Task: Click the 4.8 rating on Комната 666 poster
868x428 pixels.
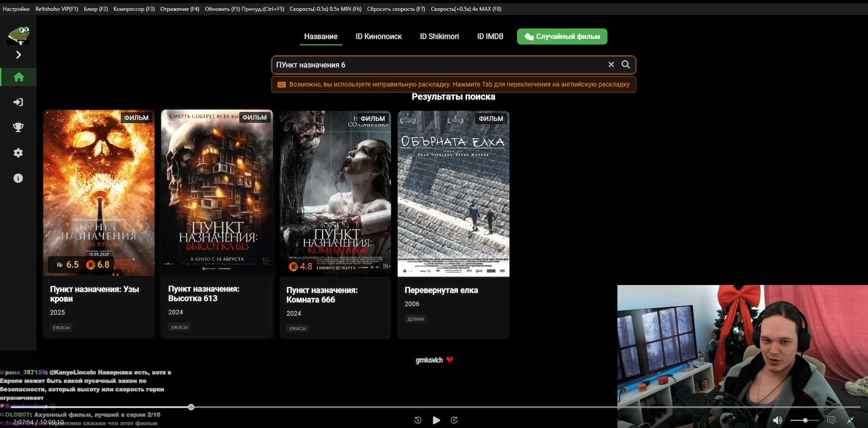Action: click(x=301, y=266)
